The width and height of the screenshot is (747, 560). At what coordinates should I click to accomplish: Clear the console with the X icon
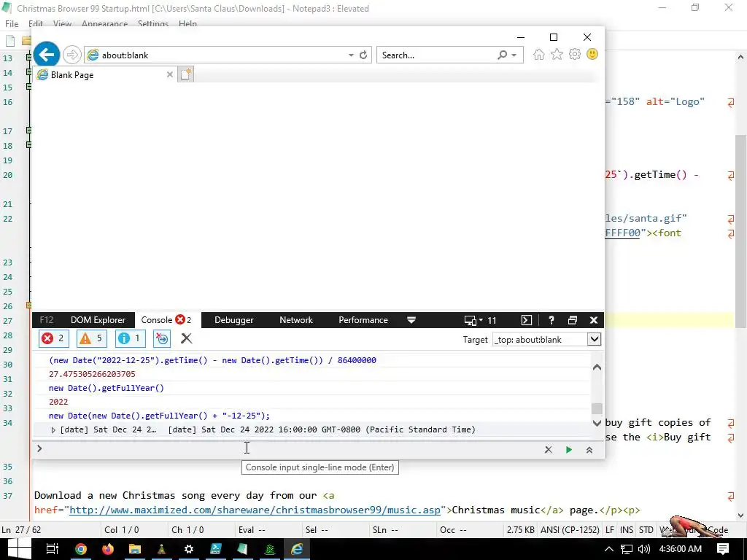tap(186, 338)
